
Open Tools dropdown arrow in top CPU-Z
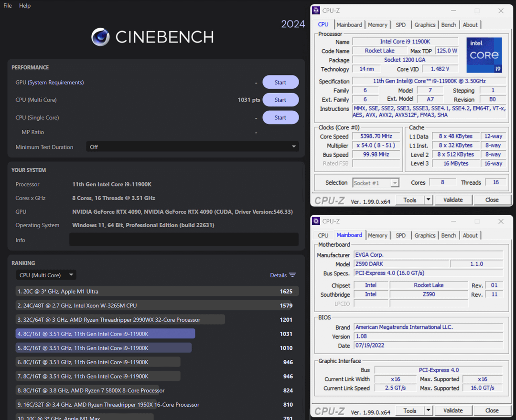point(428,200)
